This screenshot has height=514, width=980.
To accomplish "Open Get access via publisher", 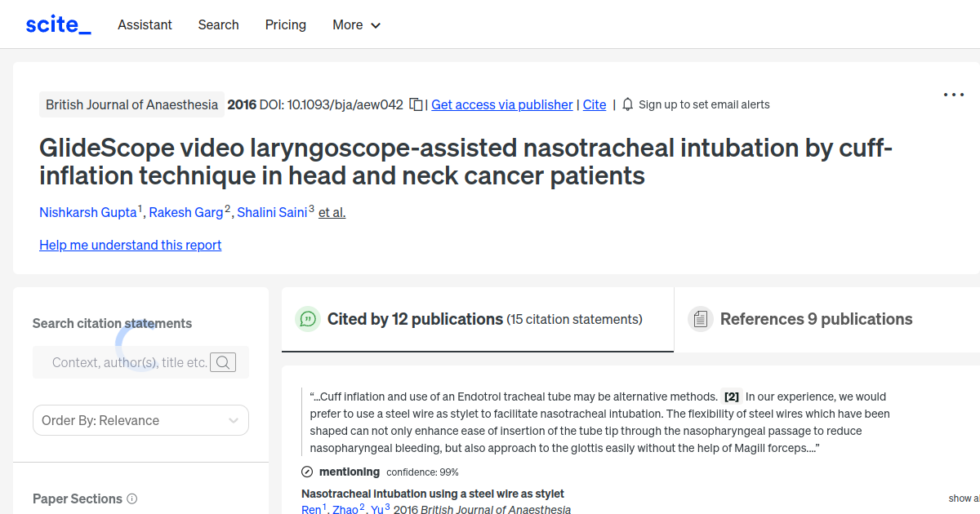I will [x=501, y=104].
